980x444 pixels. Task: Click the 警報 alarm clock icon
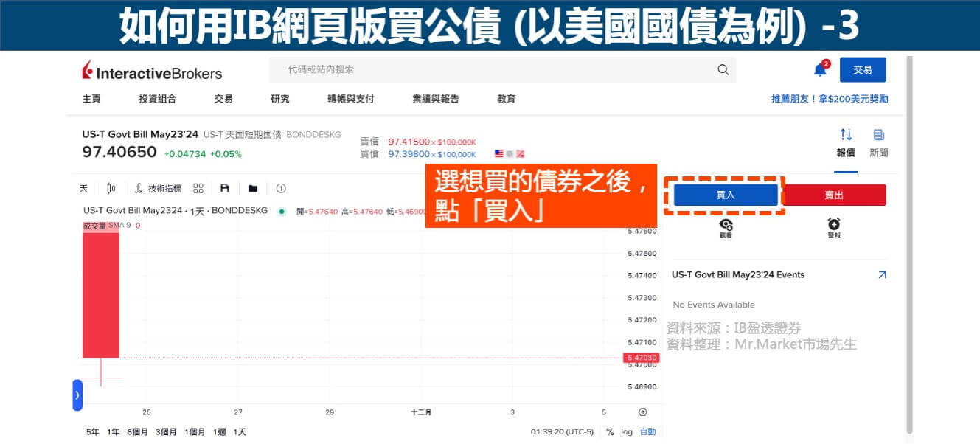tap(834, 228)
